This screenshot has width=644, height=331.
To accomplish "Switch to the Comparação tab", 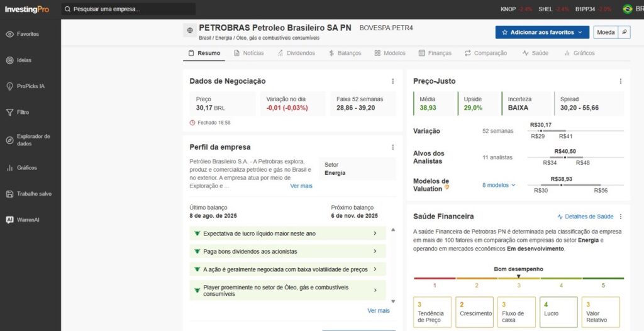I will point(486,53).
